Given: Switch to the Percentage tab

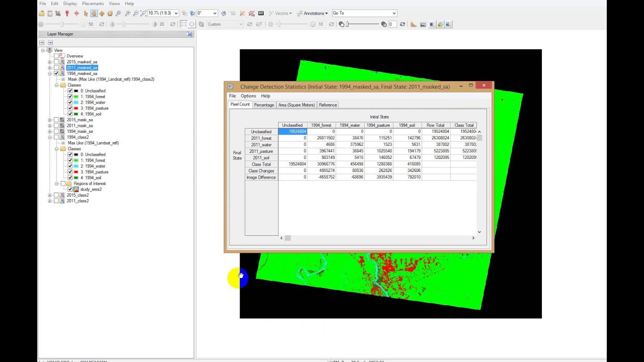Looking at the screenshot, I should tap(264, 105).
